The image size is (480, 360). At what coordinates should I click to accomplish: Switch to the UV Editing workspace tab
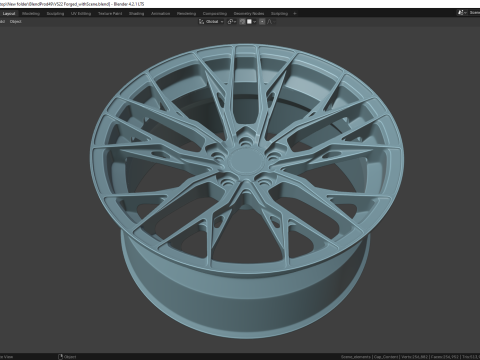coord(81,14)
